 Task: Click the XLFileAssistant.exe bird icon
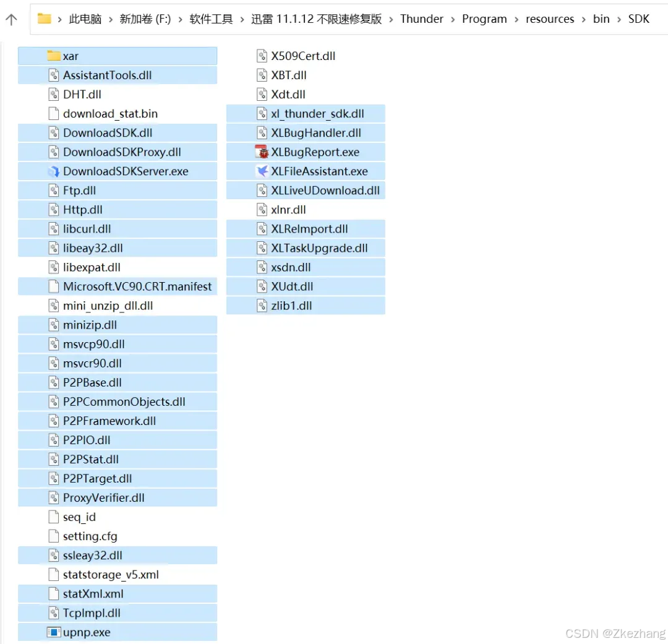tap(262, 171)
